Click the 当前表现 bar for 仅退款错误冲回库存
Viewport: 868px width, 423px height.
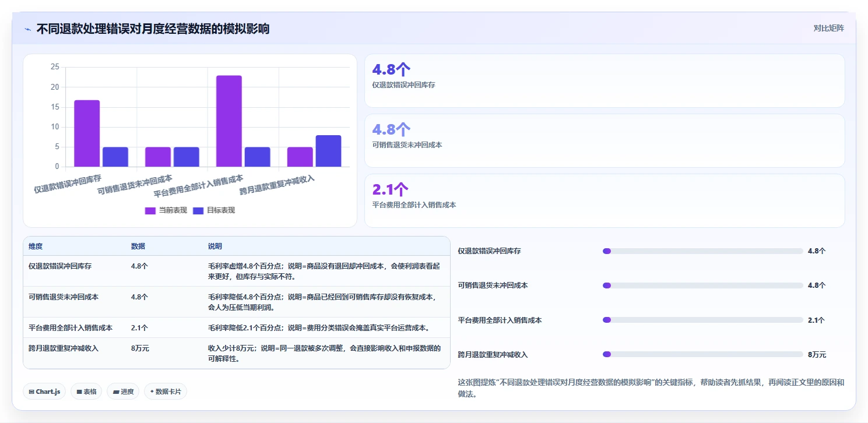click(87, 133)
